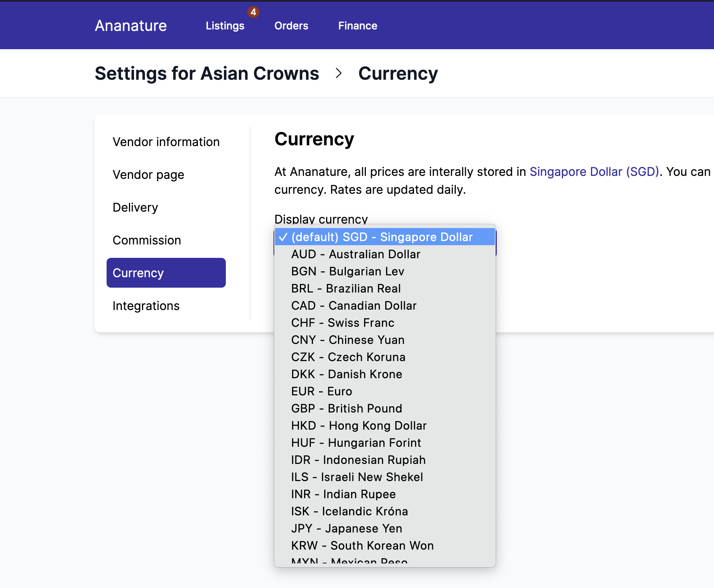Click Settings for Asian Crowns breadcrumb
This screenshot has width=714, height=588.
coord(207,73)
